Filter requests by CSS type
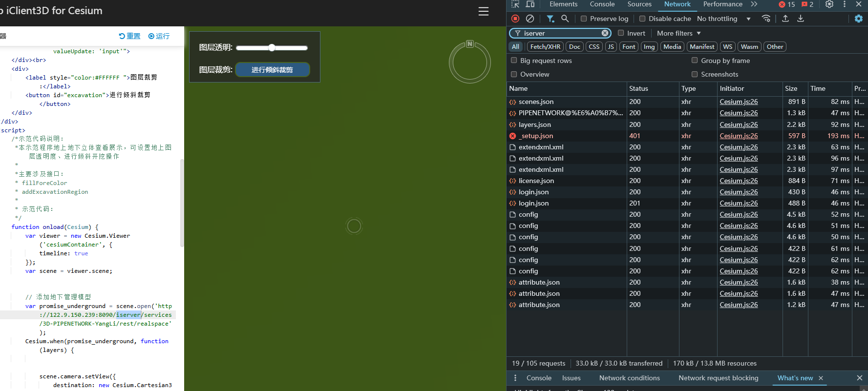This screenshot has width=868, height=391. point(594,47)
